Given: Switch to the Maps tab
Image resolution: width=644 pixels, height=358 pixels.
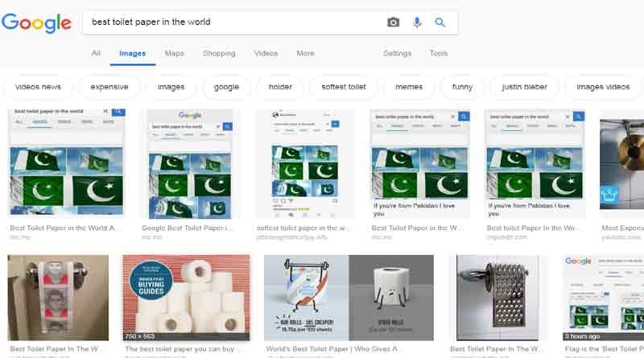Looking at the screenshot, I should point(174,54).
